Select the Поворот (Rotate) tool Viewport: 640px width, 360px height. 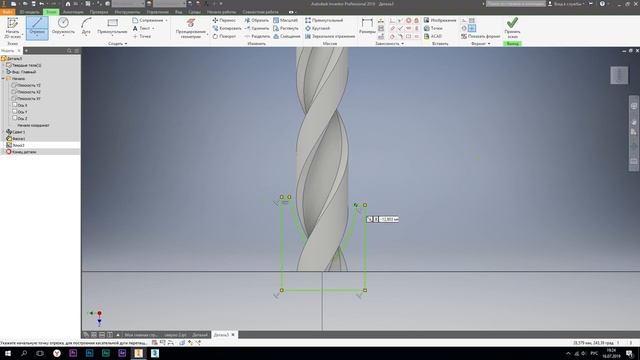tap(224, 36)
